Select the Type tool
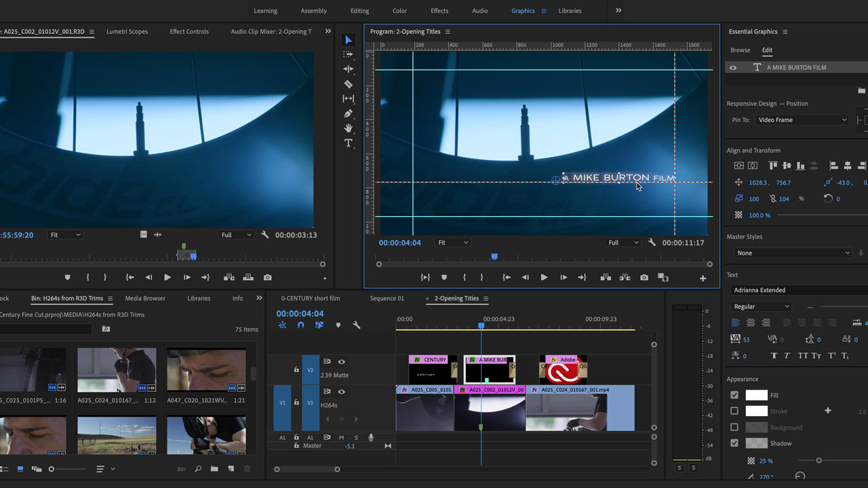The image size is (868, 488). click(348, 143)
